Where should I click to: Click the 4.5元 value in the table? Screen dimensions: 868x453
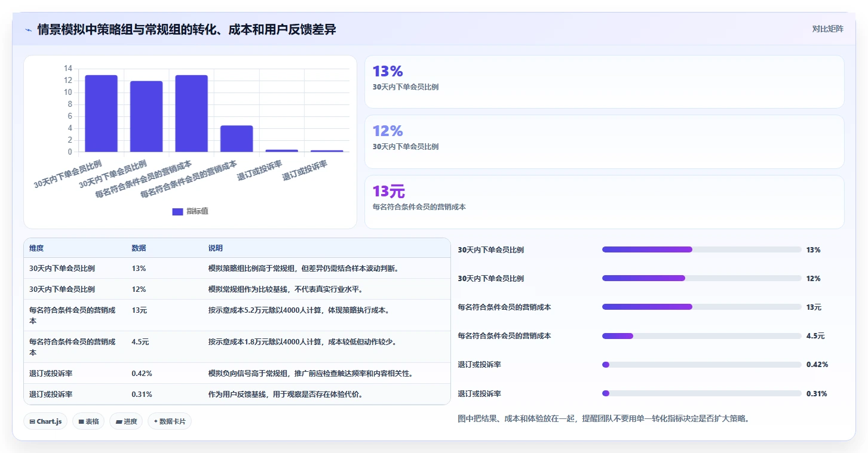(x=140, y=342)
